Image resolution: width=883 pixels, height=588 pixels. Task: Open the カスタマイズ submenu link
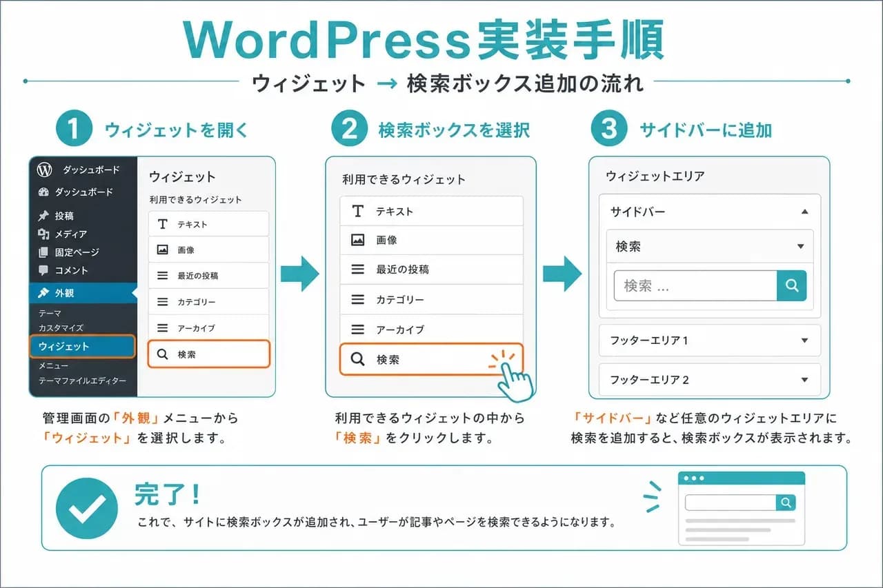coord(61,328)
